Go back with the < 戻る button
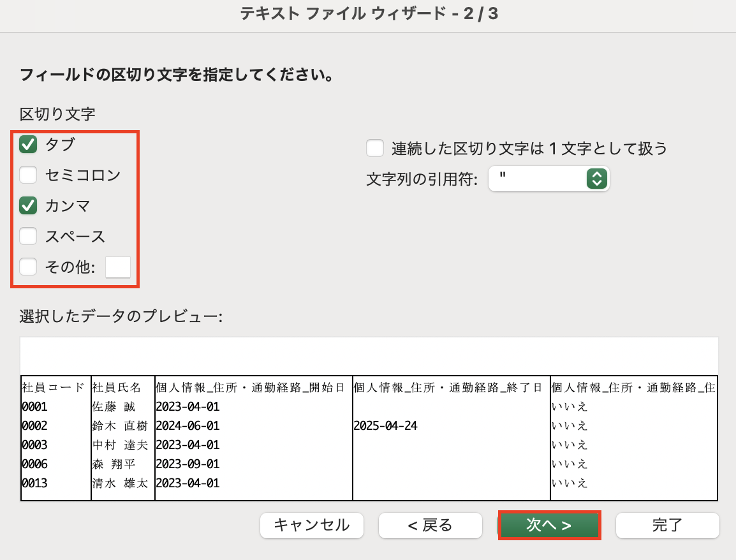The height and width of the screenshot is (560, 736). (x=430, y=526)
